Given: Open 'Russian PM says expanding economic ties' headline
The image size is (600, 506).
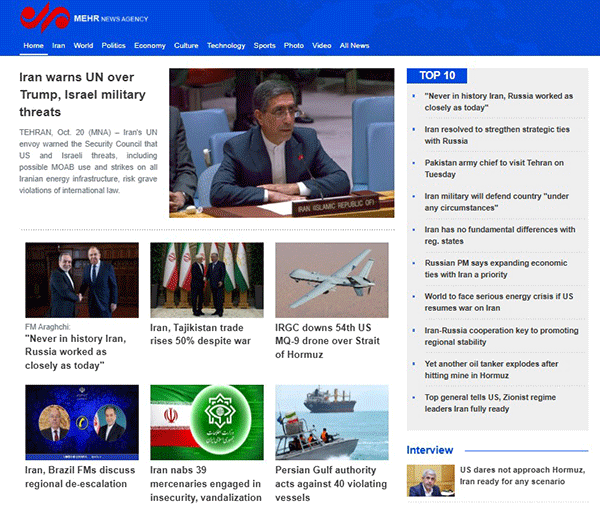Looking at the screenshot, I should tap(496, 268).
